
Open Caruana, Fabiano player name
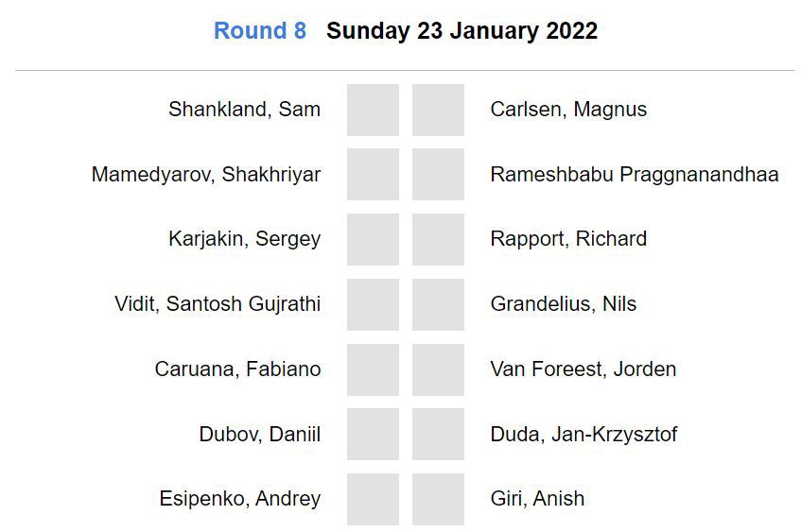click(x=237, y=369)
